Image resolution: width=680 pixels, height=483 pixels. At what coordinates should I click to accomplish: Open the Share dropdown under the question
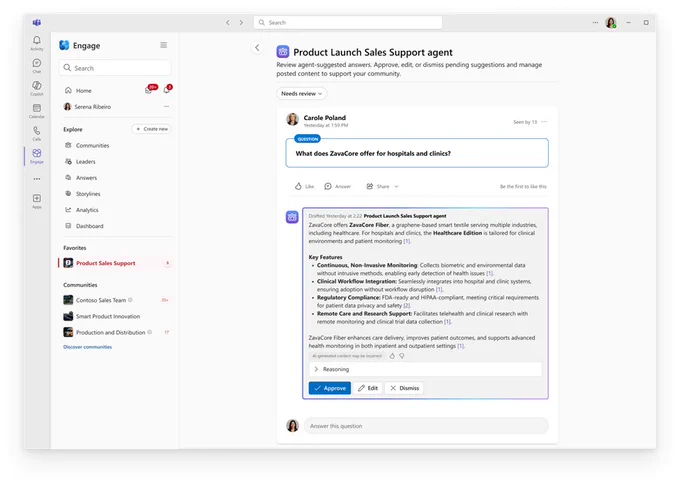click(382, 186)
